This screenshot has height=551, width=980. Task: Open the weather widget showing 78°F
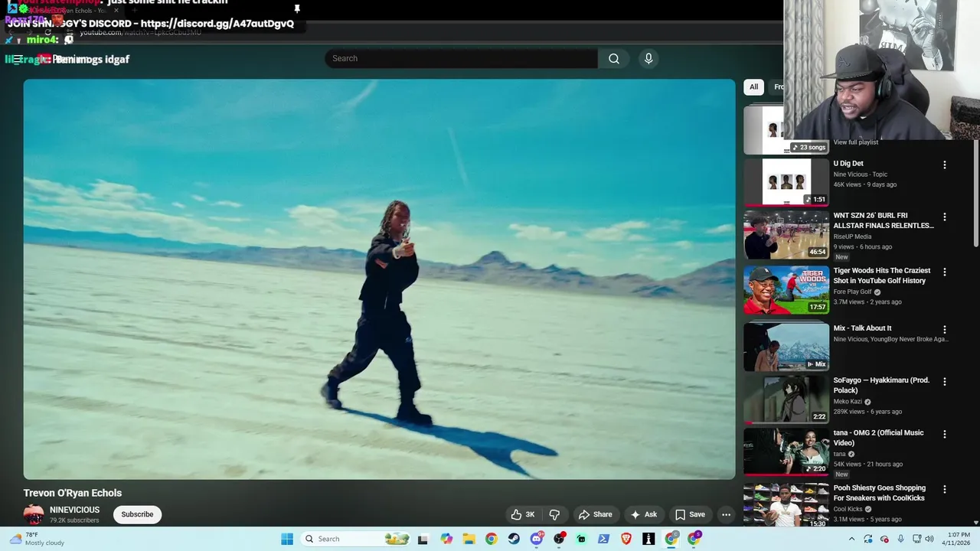(35, 539)
